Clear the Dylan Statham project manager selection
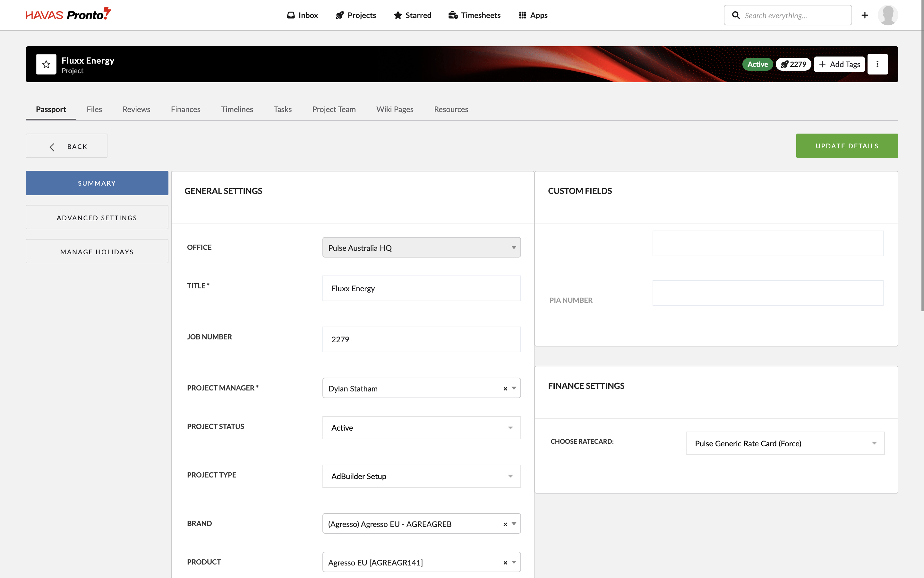This screenshot has height=578, width=924. pos(505,389)
